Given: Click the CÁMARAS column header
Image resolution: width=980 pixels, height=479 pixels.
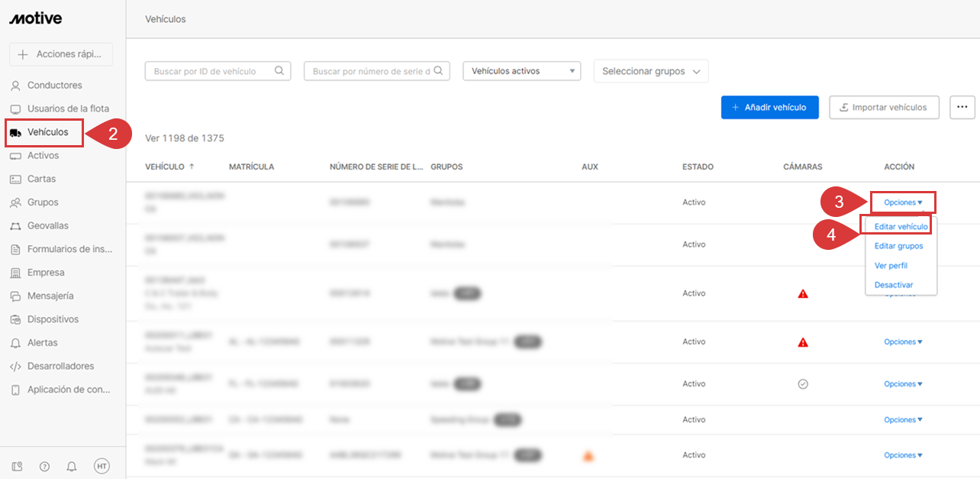Looking at the screenshot, I should pyautogui.click(x=803, y=167).
